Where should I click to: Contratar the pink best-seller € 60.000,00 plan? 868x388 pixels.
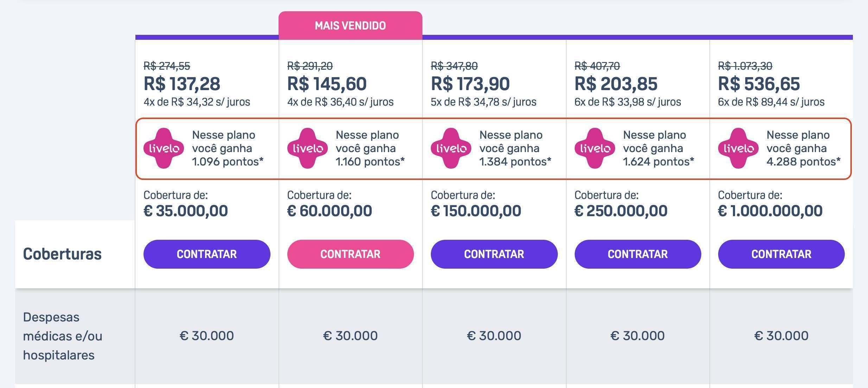350,254
